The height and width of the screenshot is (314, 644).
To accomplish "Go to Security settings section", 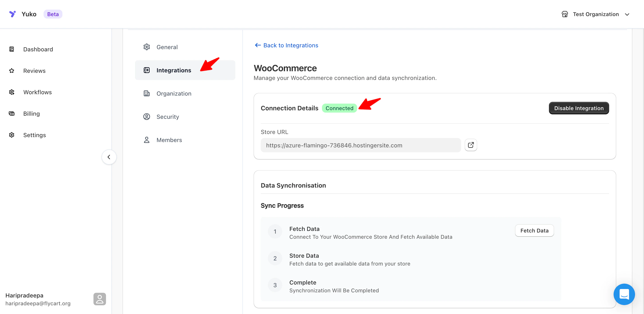I will coord(167,117).
